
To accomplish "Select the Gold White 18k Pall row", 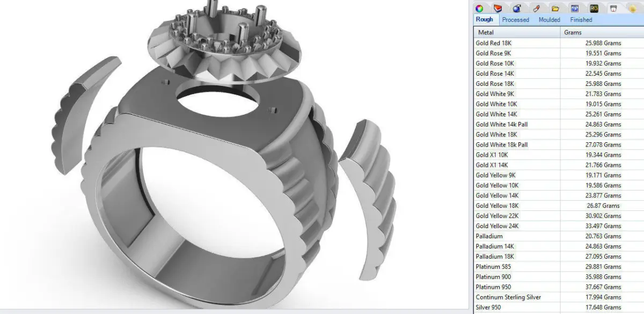I will (x=559, y=145).
